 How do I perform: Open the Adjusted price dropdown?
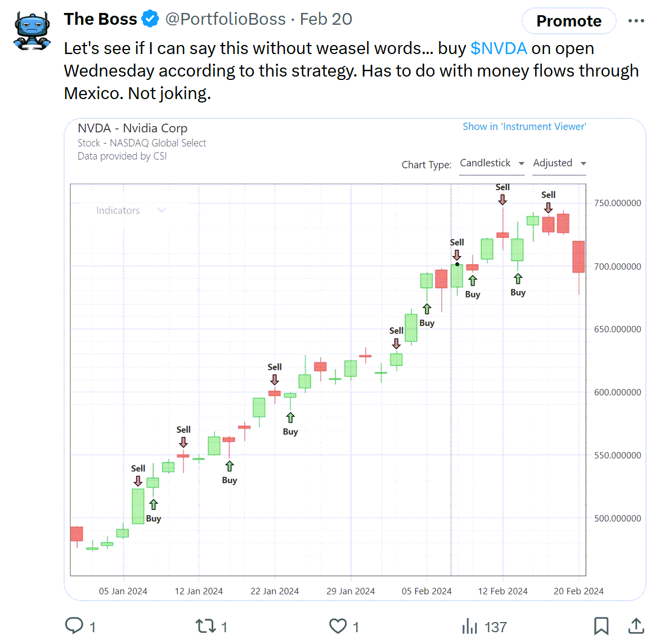pyautogui.click(x=559, y=163)
